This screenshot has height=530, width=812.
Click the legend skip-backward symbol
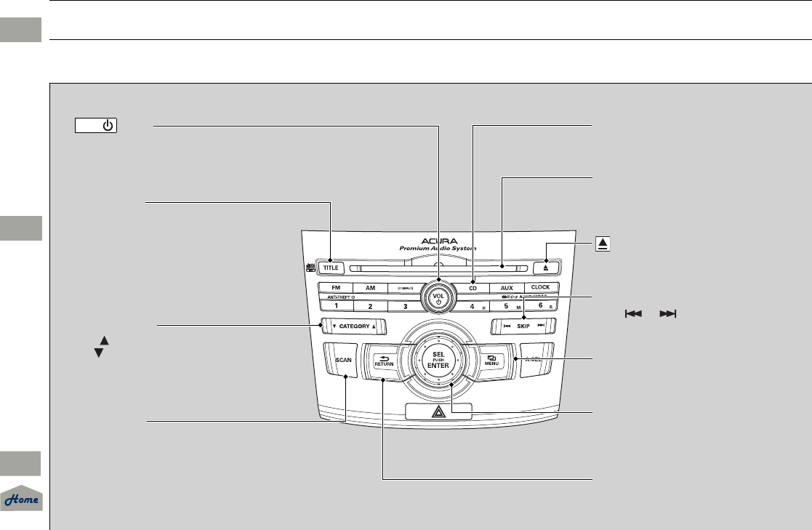[633, 313]
